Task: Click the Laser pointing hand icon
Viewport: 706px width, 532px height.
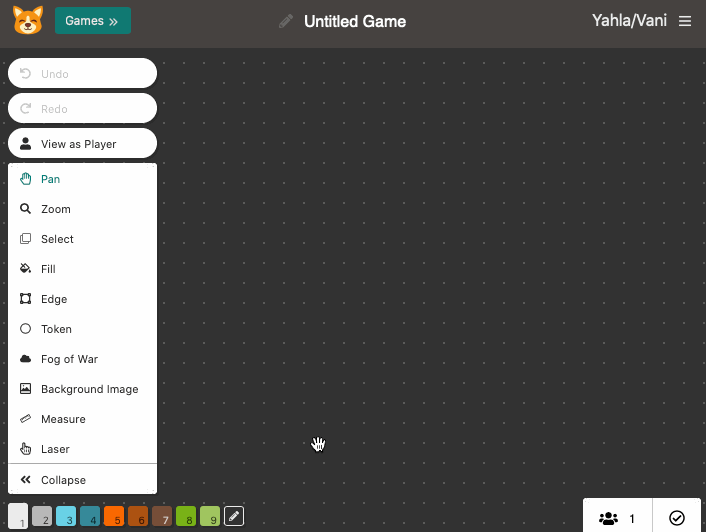Action: point(26,449)
